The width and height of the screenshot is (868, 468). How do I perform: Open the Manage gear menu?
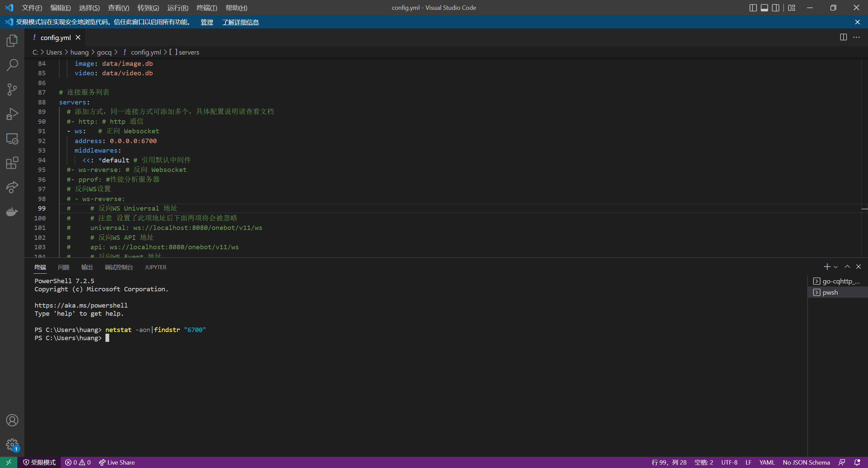(x=12, y=444)
